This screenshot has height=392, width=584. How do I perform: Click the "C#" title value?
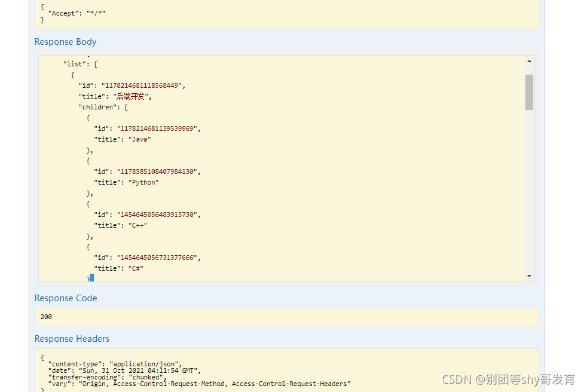(136, 268)
